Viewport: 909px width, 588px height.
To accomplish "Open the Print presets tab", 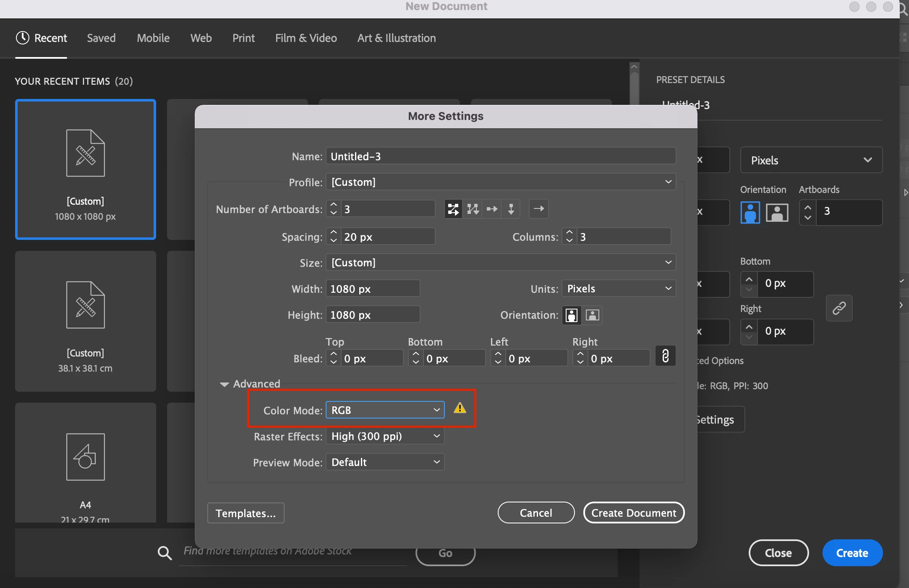I will (x=243, y=38).
